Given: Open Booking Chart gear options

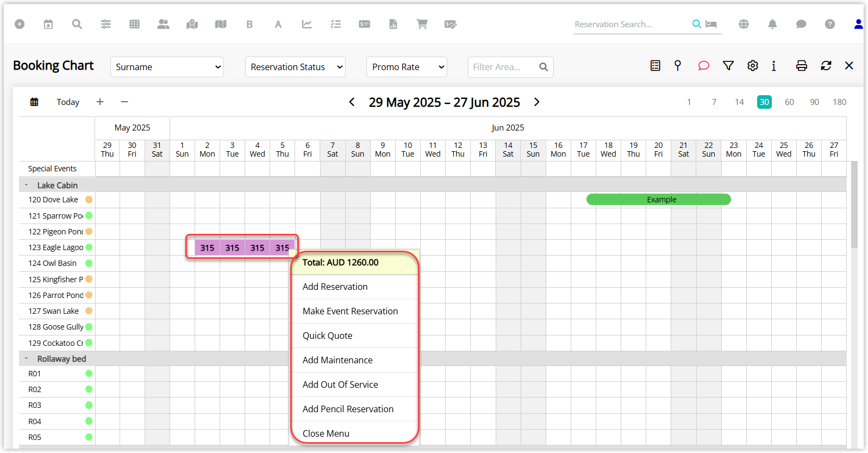Looking at the screenshot, I should point(753,66).
